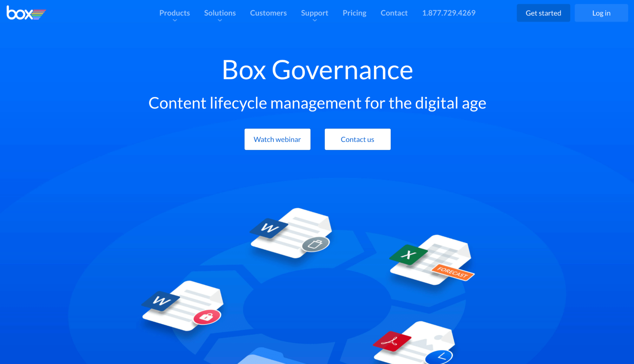Open the Products menu
Screen dimensions: 634x364
click(174, 13)
